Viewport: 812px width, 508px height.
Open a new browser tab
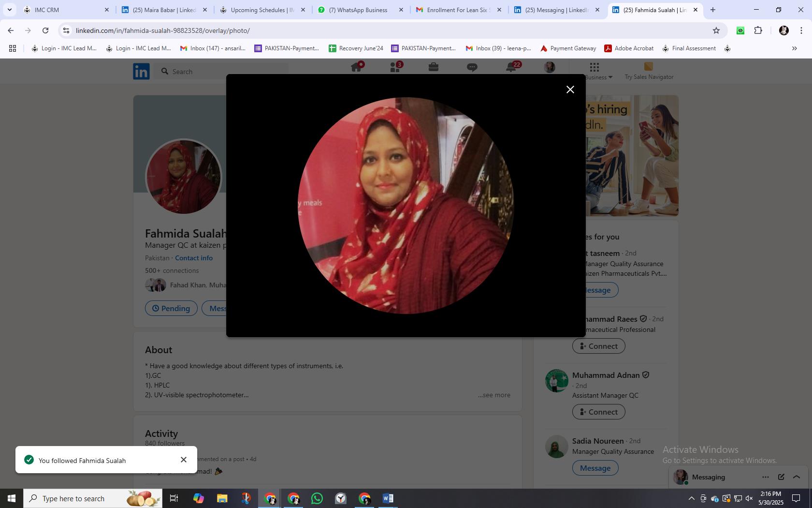click(712, 10)
